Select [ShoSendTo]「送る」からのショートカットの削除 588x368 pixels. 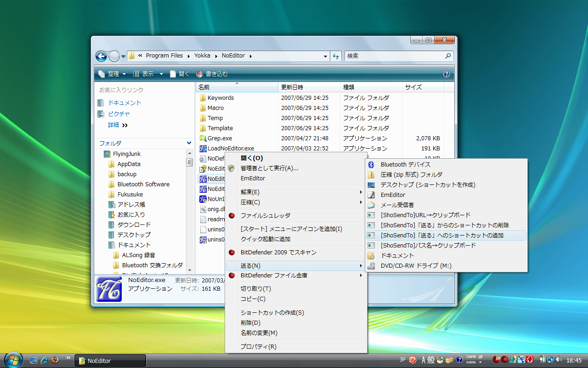(x=446, y=225)
